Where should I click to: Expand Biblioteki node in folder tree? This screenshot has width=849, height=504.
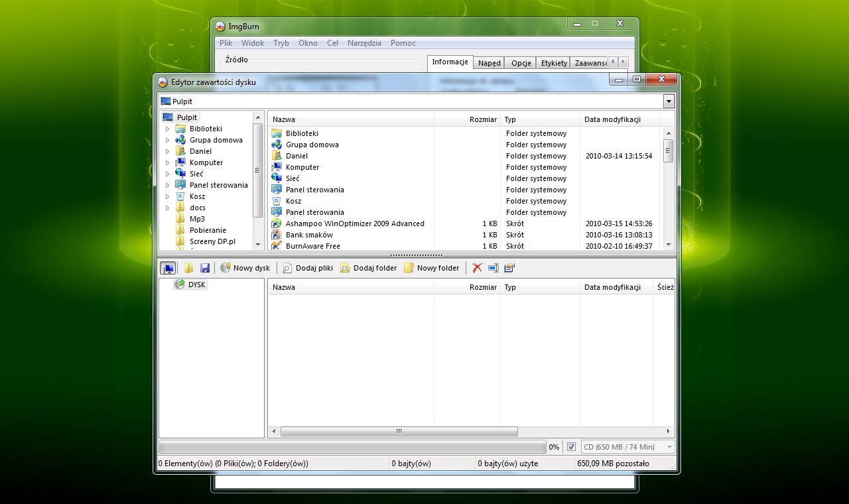(167, 129)
